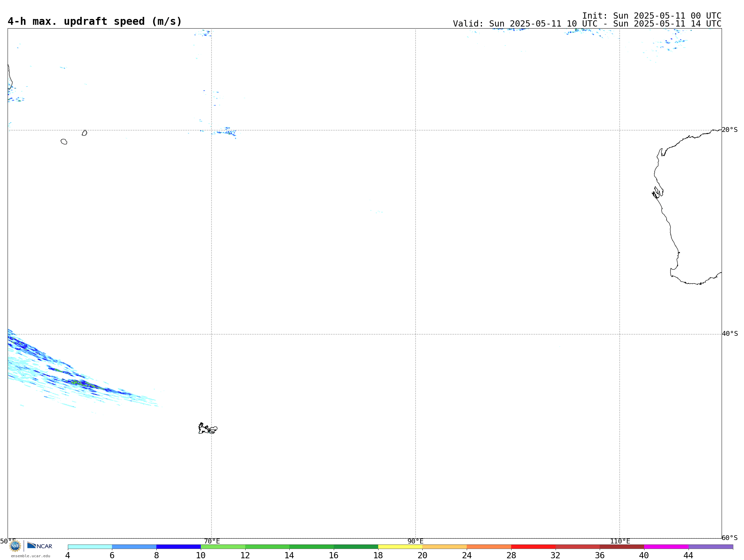Click the NCAR logo
Screen dimensions: 744x560
coord(40,546)
